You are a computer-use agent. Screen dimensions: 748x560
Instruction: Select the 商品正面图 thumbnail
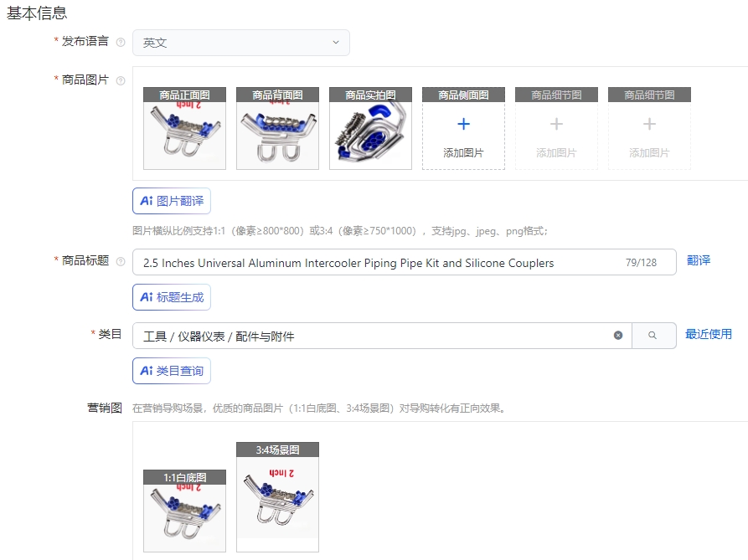click(x=184, y=128)
